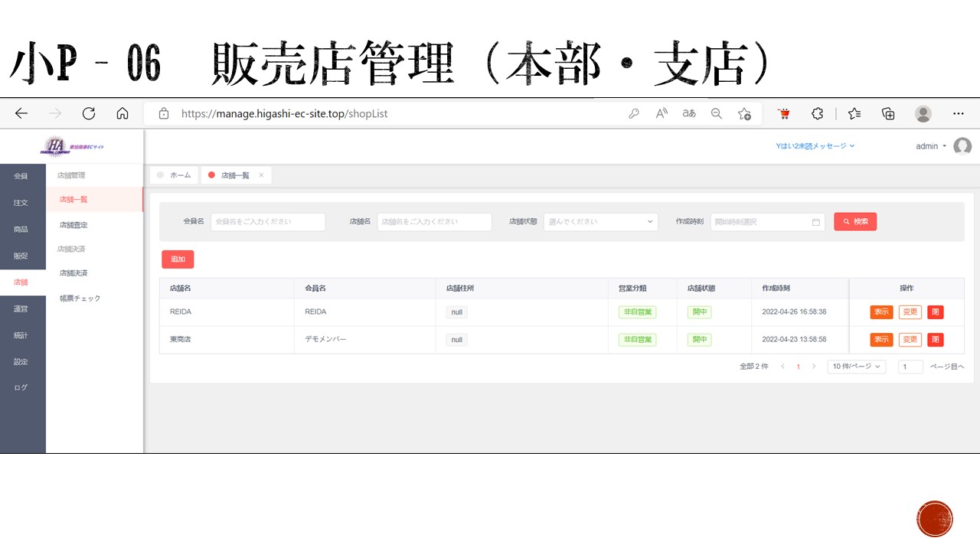Click the デモメンバー member name cell
Image resolution: width=980 pixels, height=551 pixels.
pos(325,339)
